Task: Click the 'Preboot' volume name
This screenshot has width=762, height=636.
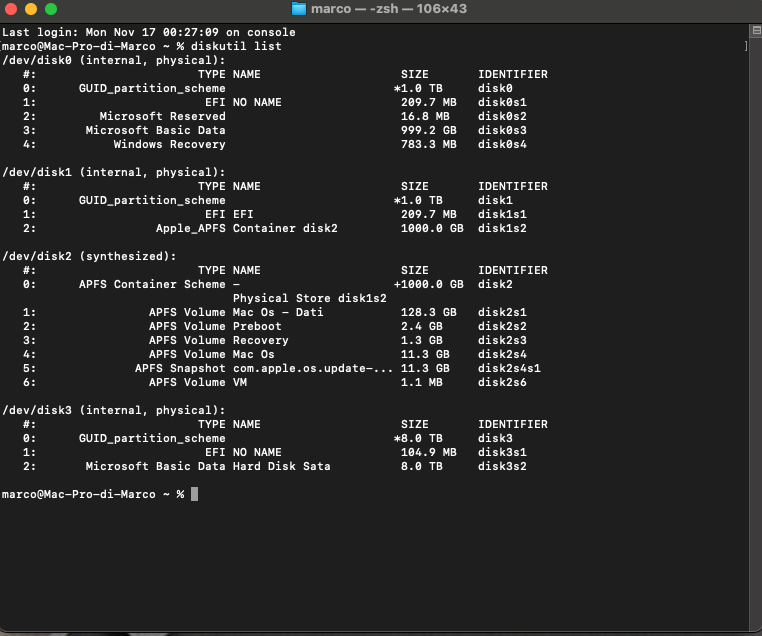Action: point(257,326)
